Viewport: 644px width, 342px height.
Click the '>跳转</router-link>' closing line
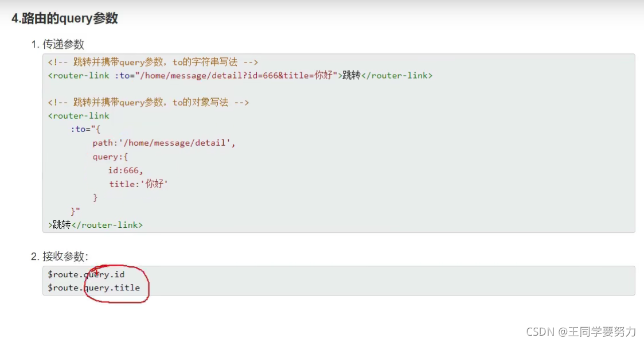[x=95, y=225]
